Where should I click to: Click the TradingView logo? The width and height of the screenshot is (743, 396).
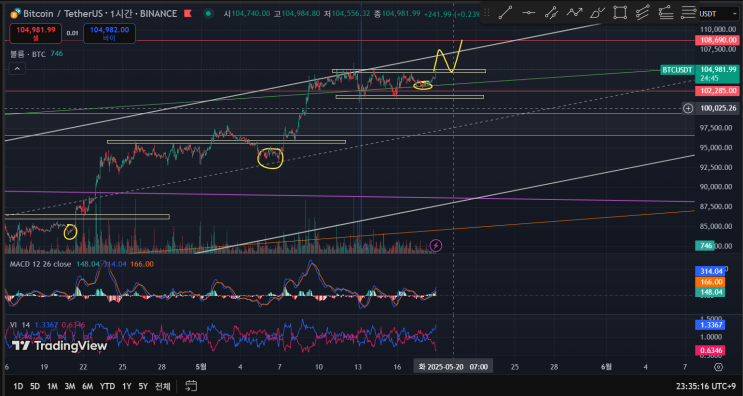pos(59,346)
